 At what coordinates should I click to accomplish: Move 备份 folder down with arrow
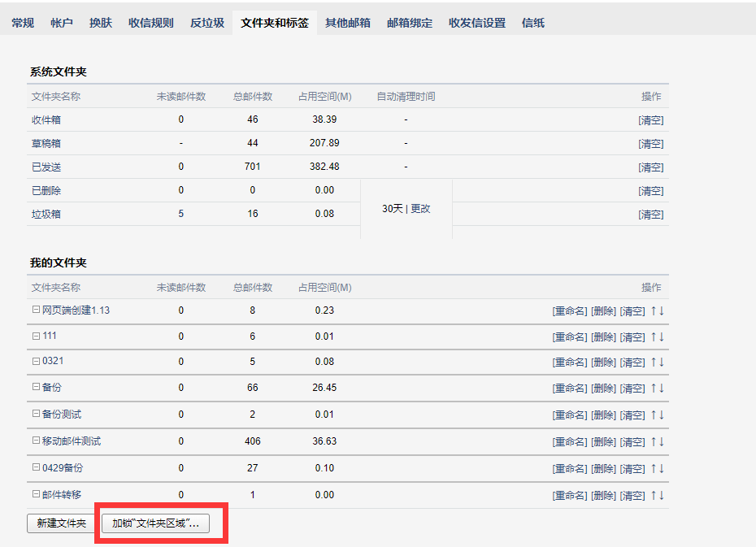[662, 389]
